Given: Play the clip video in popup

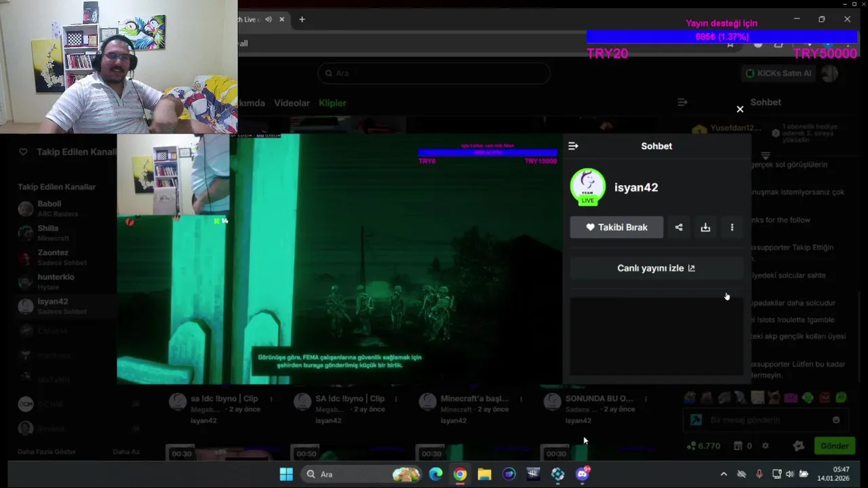Looking at the screenshot, I should tap(339, 259).
